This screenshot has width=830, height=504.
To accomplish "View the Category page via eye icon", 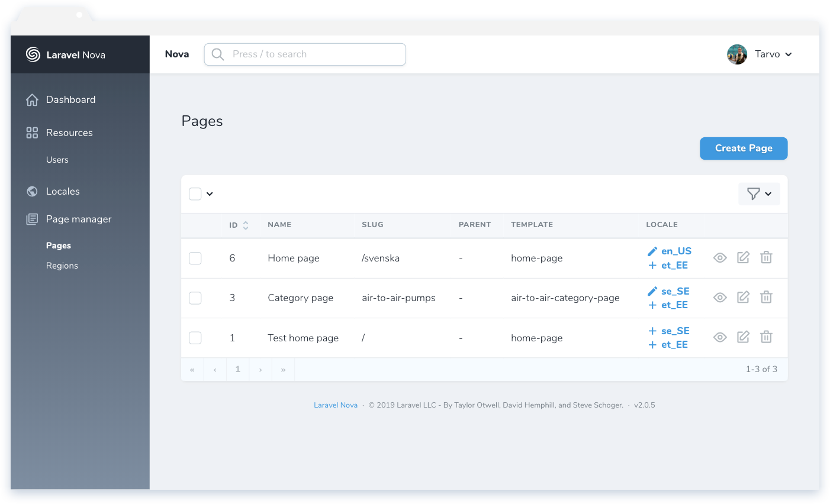I will [x=720, y=298].
